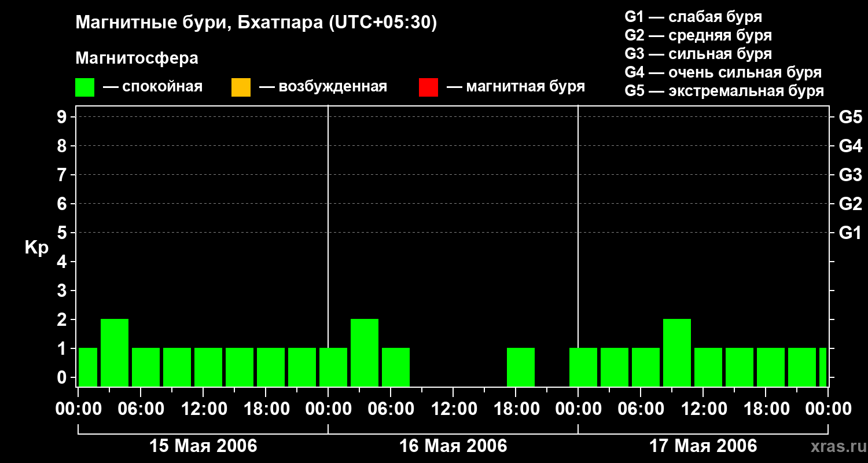Click the red магнитная буря legend swatch
868x463 pixels.
pos(428,87)
